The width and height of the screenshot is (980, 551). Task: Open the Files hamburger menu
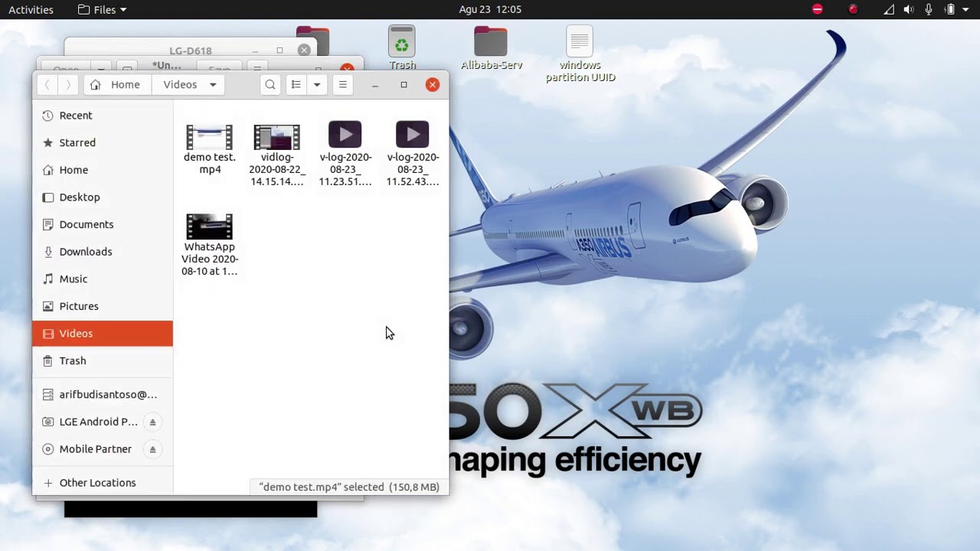[x=343, y=85]
